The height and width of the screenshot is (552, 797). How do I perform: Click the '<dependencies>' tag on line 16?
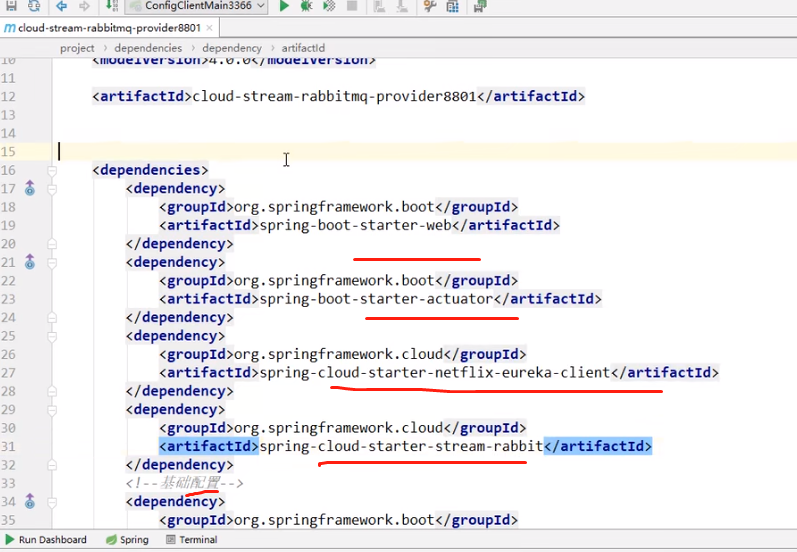click(x=150, y=170)
